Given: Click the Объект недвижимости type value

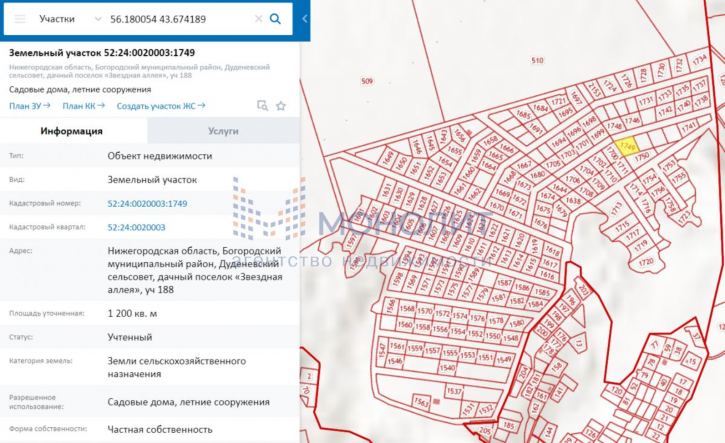Looking at the screenshot, I should click(x=160, y=156).
